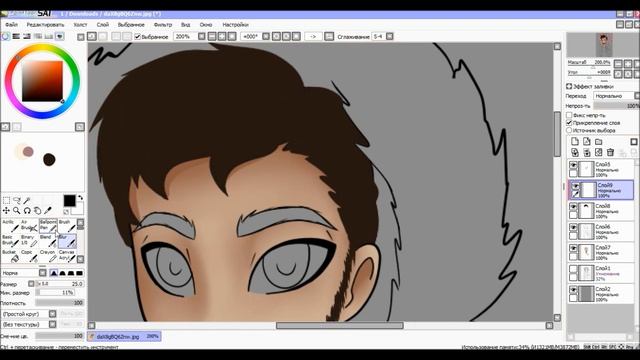
Task: Choose the Acrylic brush
Action: click(x=11, y=226)
